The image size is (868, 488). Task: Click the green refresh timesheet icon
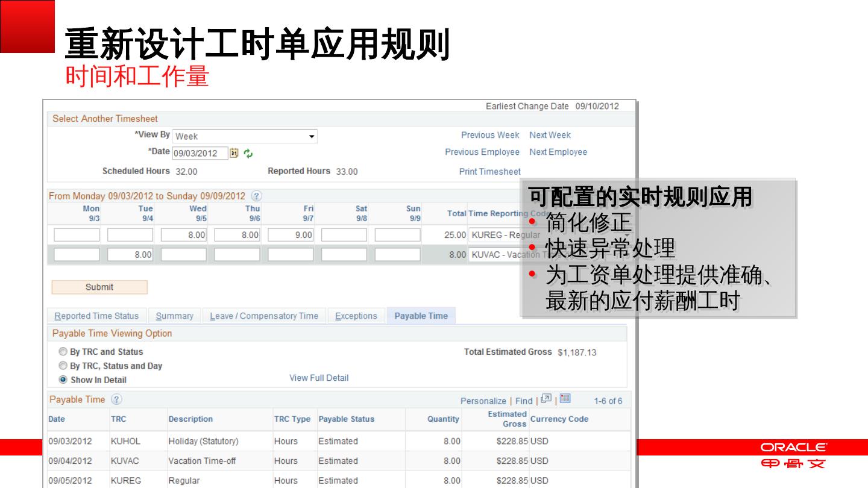(248, 153)
